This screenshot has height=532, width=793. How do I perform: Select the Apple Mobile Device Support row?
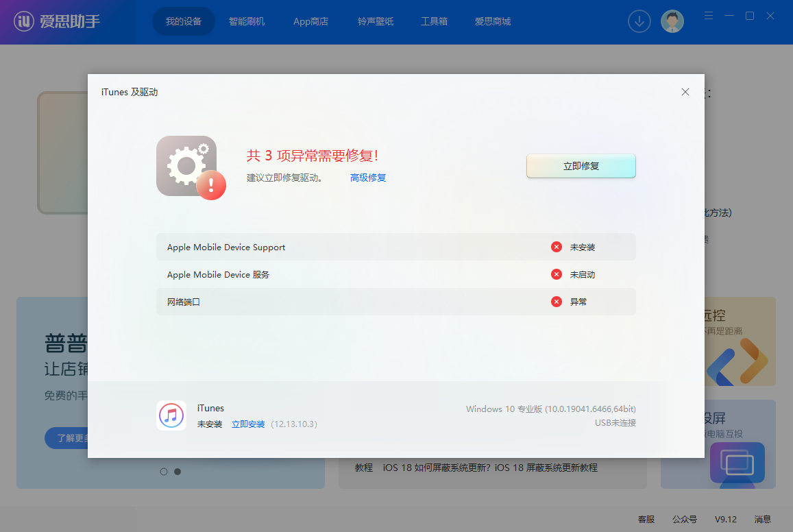tap(396, 247)
